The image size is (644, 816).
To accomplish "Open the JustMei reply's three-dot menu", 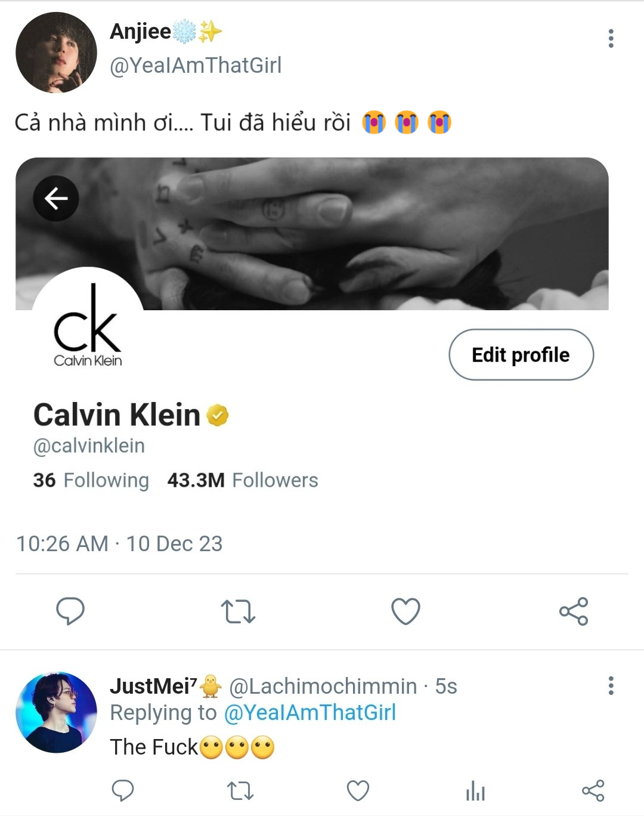I will (611, 686).
